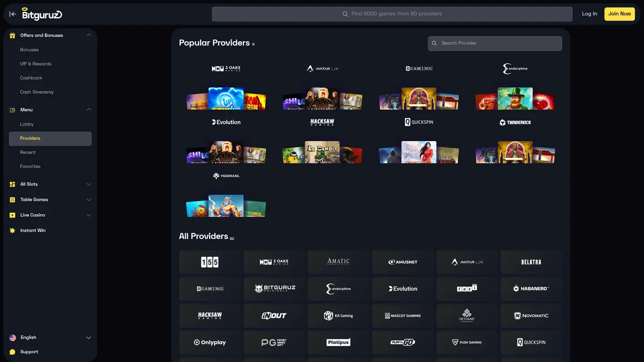Open Cash Giveaway menu item
The height and width of the screenshot is (362, 644).
coord(37,92)
